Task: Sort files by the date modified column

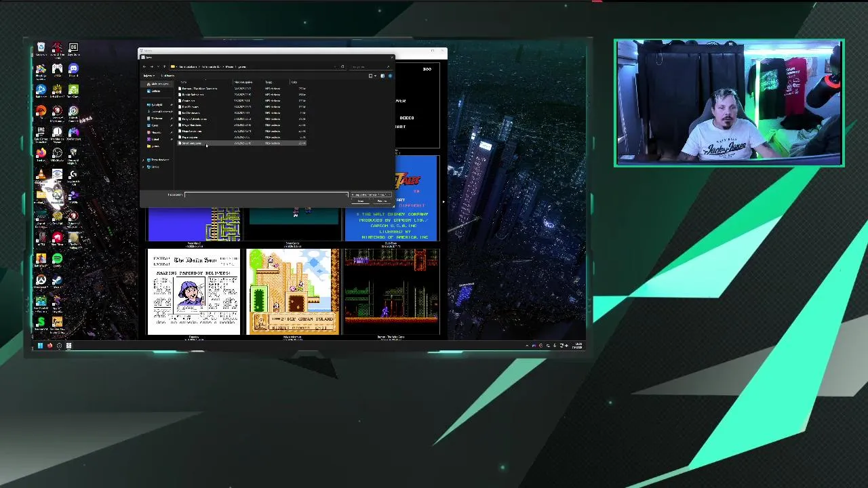Action: [243, 82]
